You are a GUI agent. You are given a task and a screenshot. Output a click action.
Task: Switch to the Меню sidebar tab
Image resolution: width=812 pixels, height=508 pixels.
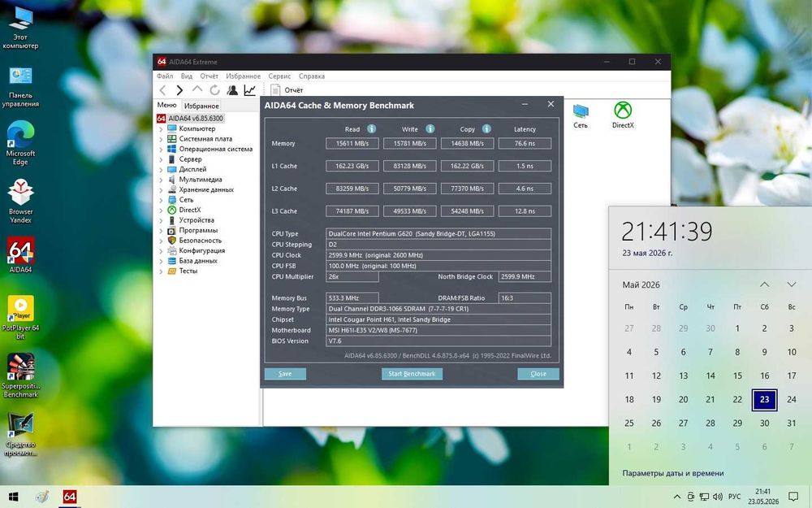166,105
